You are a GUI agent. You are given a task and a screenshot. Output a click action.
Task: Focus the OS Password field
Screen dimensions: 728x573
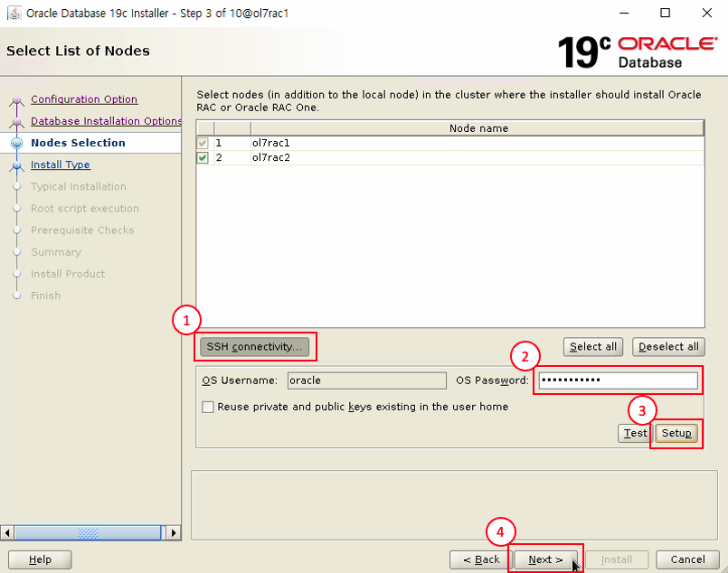coord(618,380)
